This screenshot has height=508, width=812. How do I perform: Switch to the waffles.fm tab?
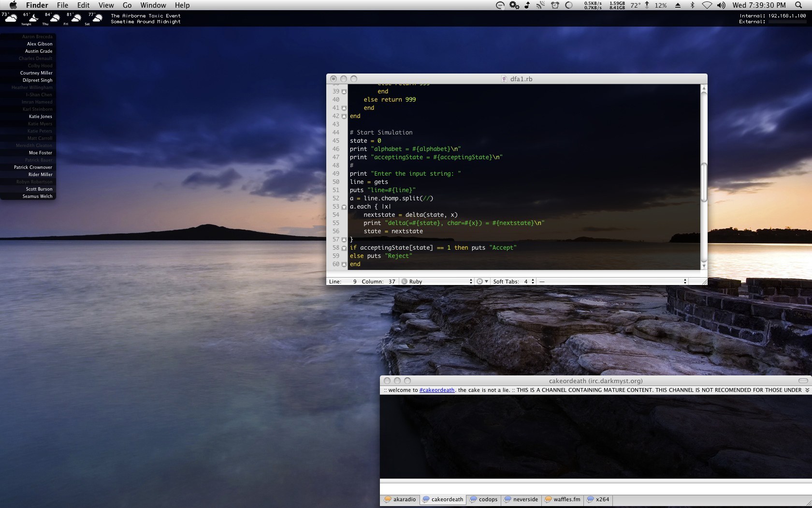tap(562, 499)
